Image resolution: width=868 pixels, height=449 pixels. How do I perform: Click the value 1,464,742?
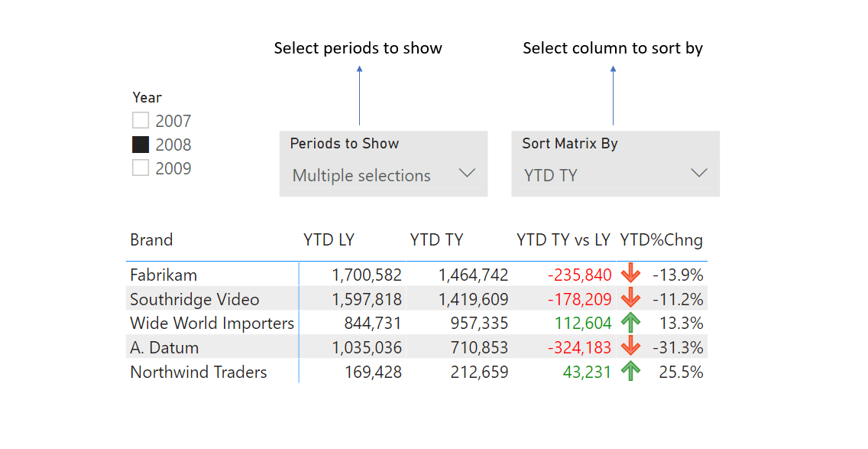pos(473,275)
